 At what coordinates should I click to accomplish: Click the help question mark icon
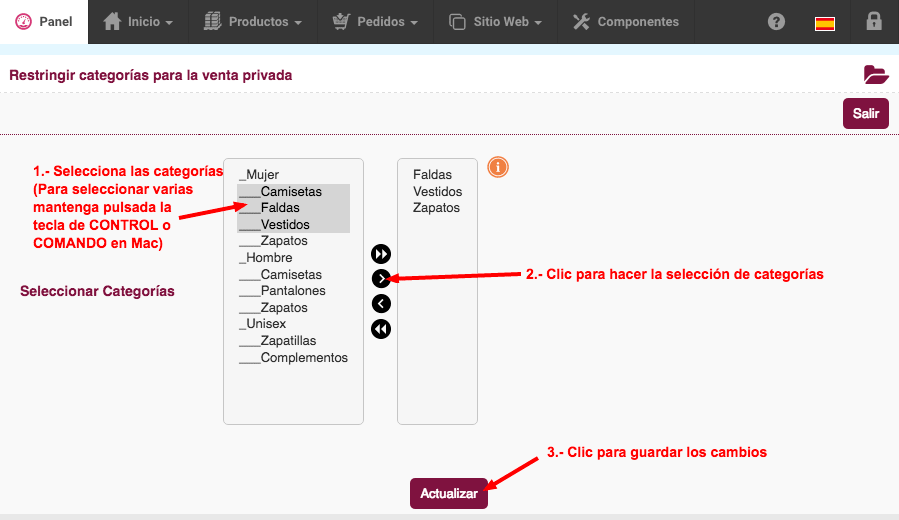coord(776,22)
